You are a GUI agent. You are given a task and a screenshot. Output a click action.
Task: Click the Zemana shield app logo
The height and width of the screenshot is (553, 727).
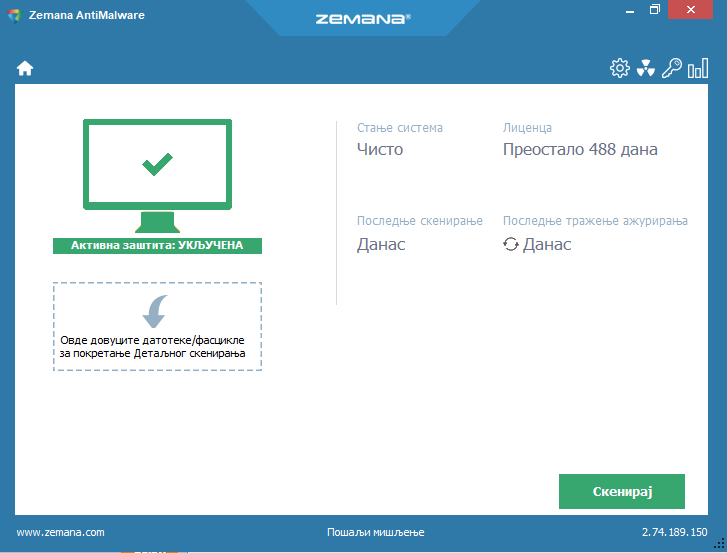click(x=15, y=15)
